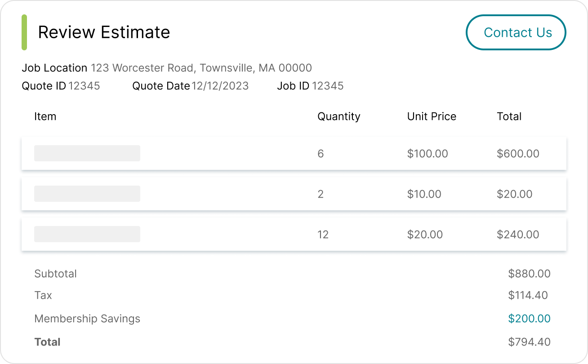Click the $880.00 subtotal amount
Screen dimensions: 588x364
pyautogui.click(x=529, y=274)
